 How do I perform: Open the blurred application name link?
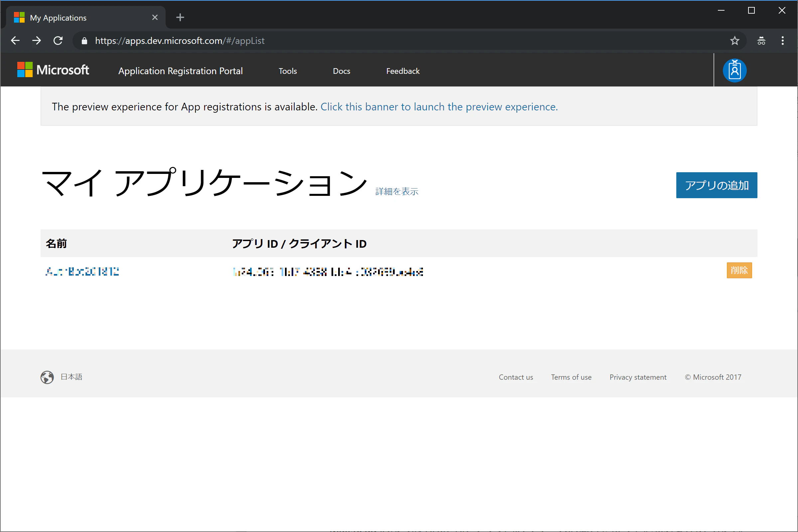[x=82, y=271]
